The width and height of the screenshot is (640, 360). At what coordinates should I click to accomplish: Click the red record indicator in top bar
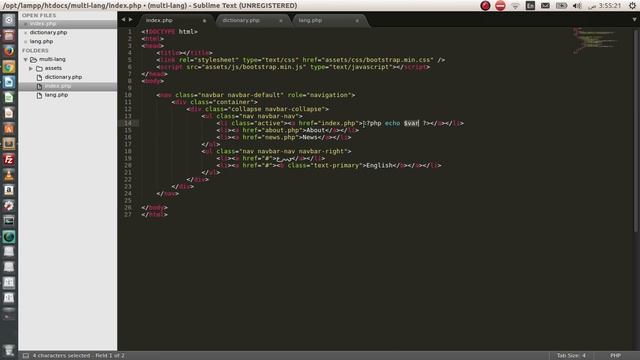coord(485,6)
